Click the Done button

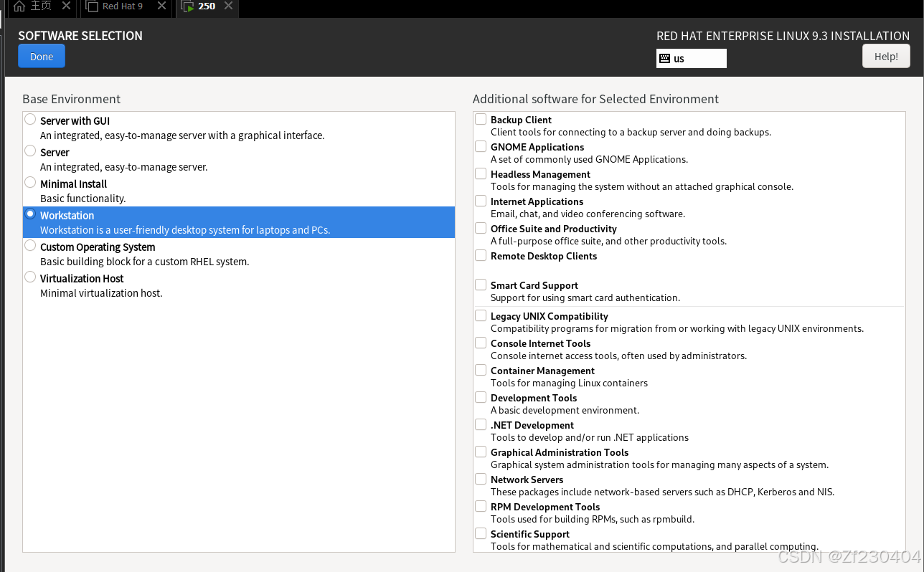(x=42, y=57)
